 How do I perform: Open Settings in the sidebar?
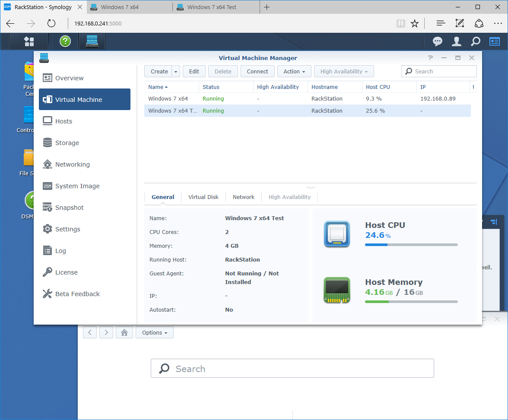click(85, 229)
